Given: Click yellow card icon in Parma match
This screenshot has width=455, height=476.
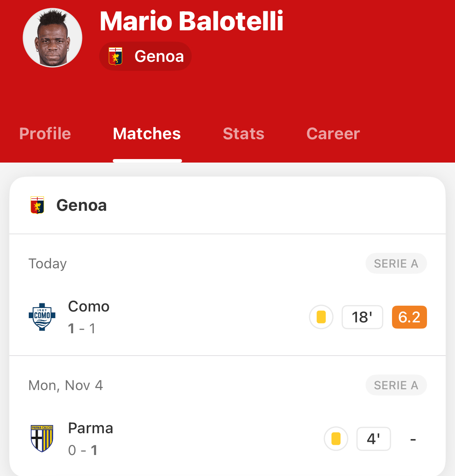Looking at the screenshot, I should [x=336, y=439].
